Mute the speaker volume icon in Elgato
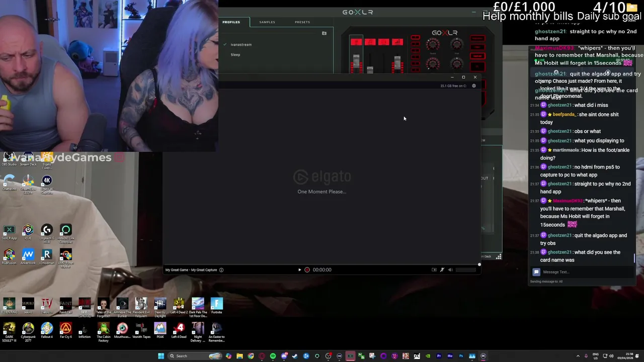Screen dimensions: 644x362 [x=450, y=270]
